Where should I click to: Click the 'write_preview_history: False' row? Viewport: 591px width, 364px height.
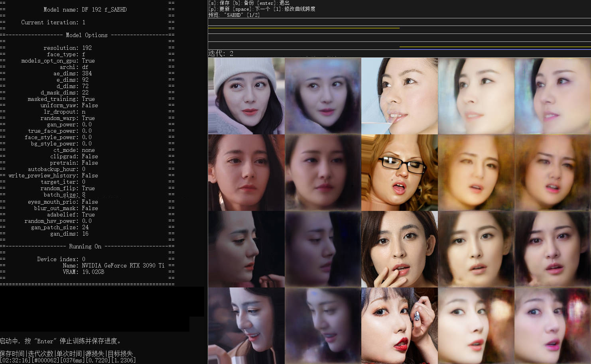tap(53, 175)
